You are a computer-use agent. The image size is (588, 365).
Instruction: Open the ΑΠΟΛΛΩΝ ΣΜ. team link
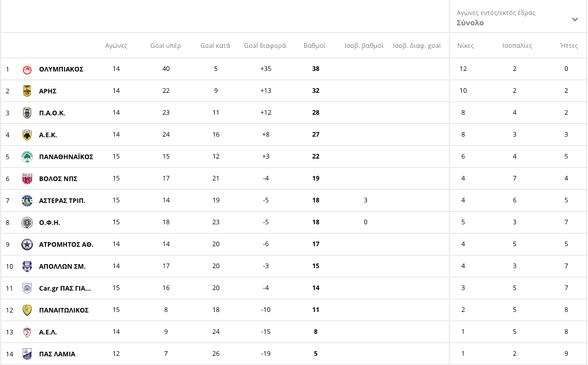tap(62, 266)
